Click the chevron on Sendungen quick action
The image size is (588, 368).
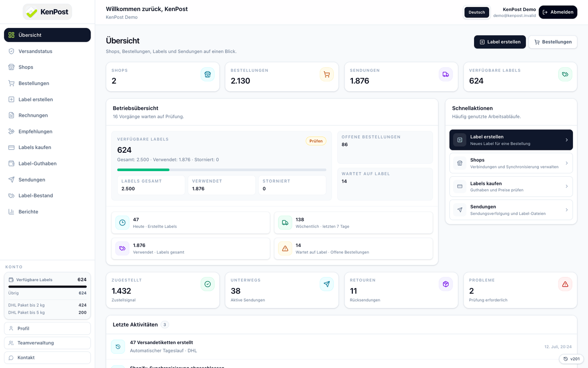click(566, 210)
